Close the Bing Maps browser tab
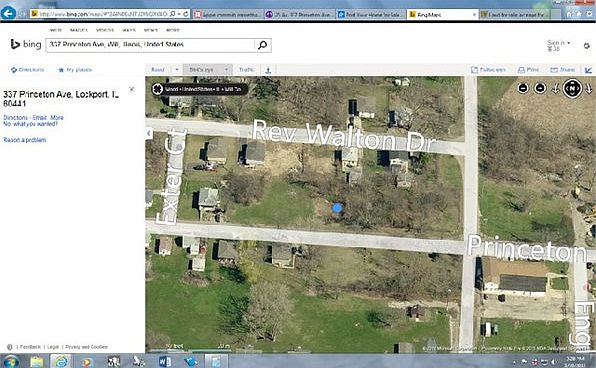The width and height of the screenshot is (596, 368). coord(474,14)
